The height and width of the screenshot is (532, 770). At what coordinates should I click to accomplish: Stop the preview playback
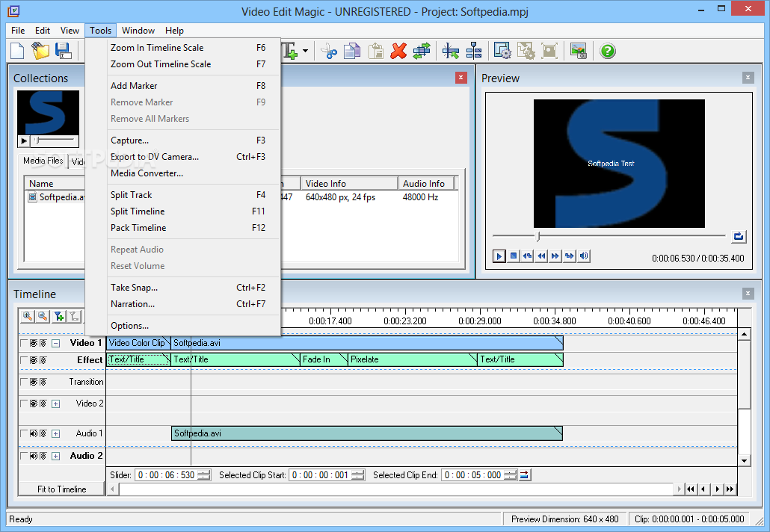pyautogui.click(x=513, y=256)
